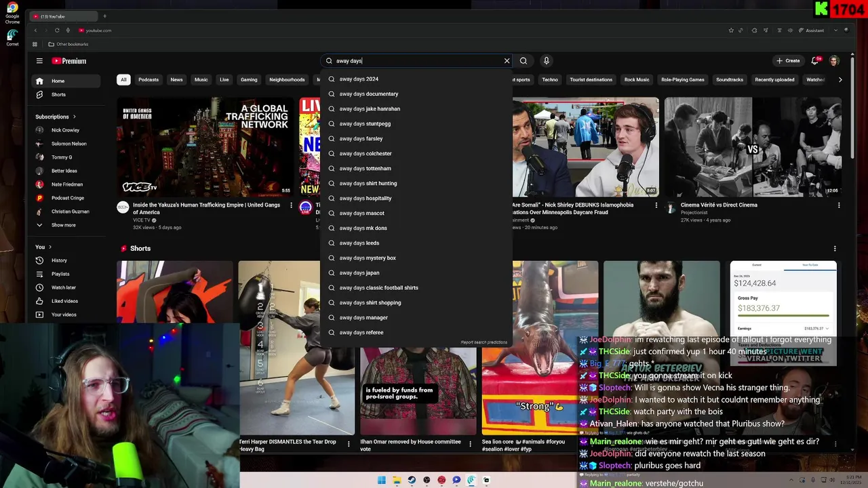Select the Tourist destinations chip
The image size is (868, 488).
591,79
